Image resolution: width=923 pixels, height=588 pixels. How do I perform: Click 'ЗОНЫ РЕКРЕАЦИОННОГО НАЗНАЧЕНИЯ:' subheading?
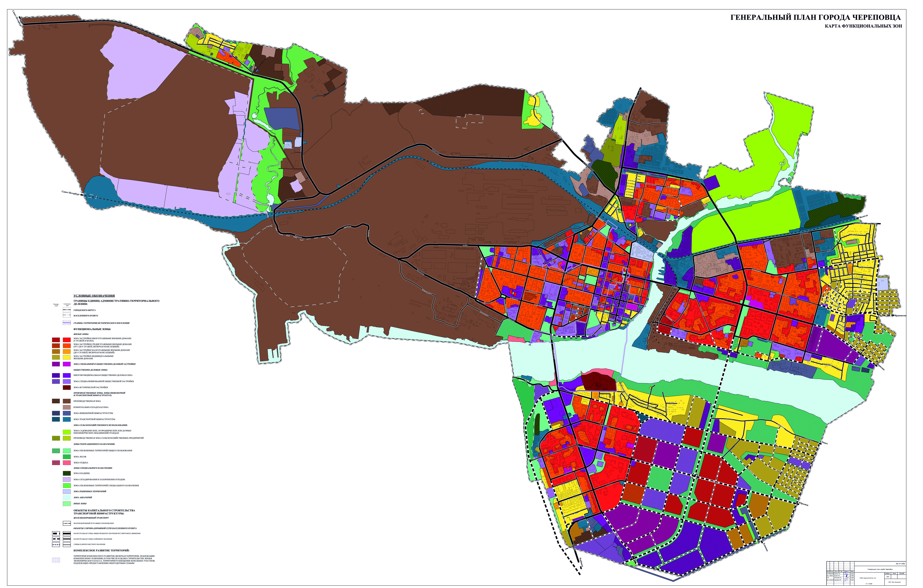pos(94,444)
